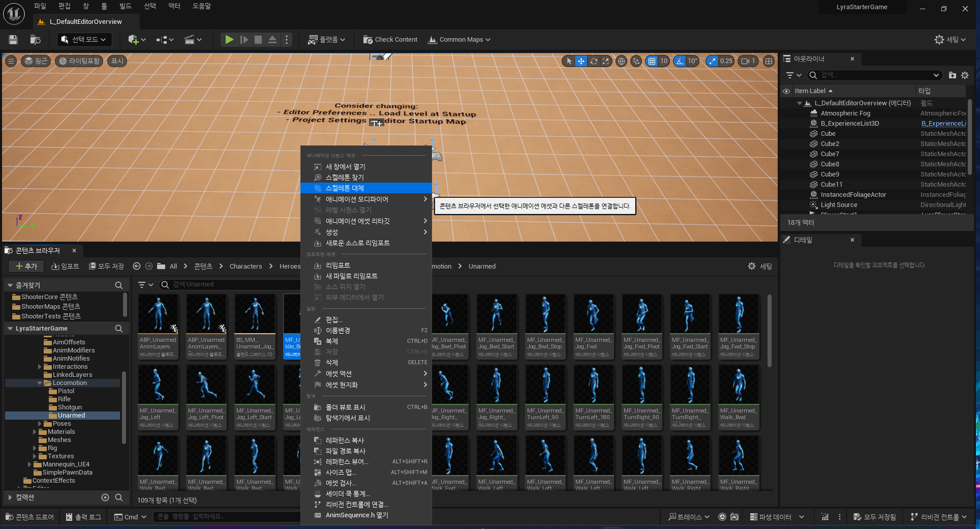
Task: Select 스켈레톤 대체 in context menu
Action: (366, 188)
